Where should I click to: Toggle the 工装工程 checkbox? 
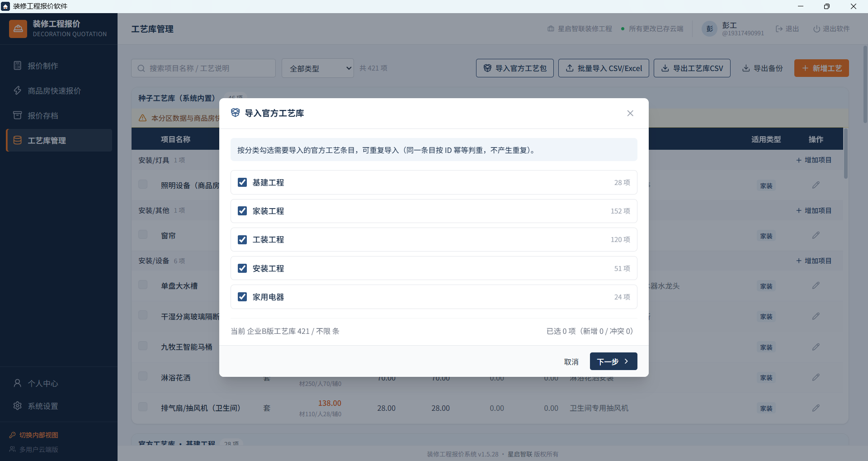pyautogui.click(x=242, y=239)
